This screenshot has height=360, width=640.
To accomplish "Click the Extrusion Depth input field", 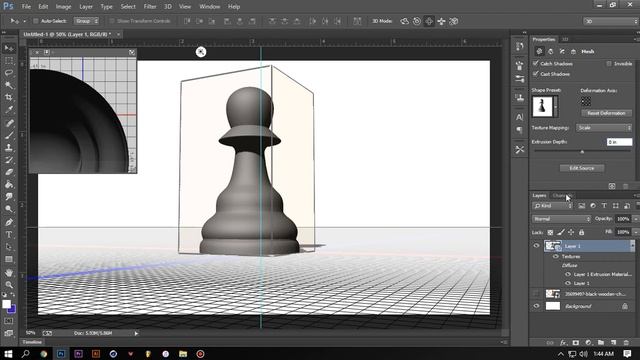I will coord(620,142).
